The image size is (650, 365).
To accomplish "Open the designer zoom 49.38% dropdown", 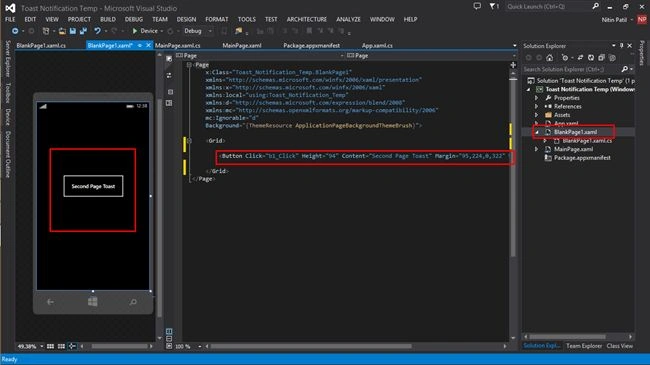I will pyautogui.click(x=42, y=346).
